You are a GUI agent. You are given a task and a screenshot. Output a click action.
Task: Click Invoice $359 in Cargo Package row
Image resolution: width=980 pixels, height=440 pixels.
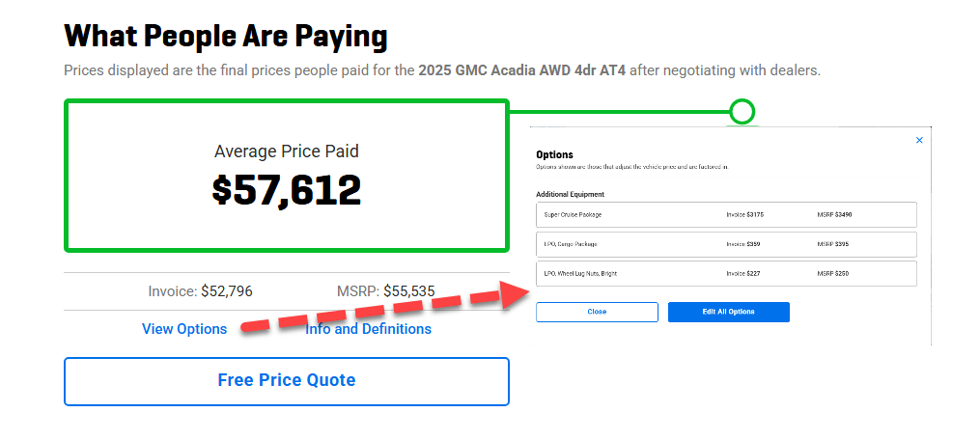[x=743, y=244]
